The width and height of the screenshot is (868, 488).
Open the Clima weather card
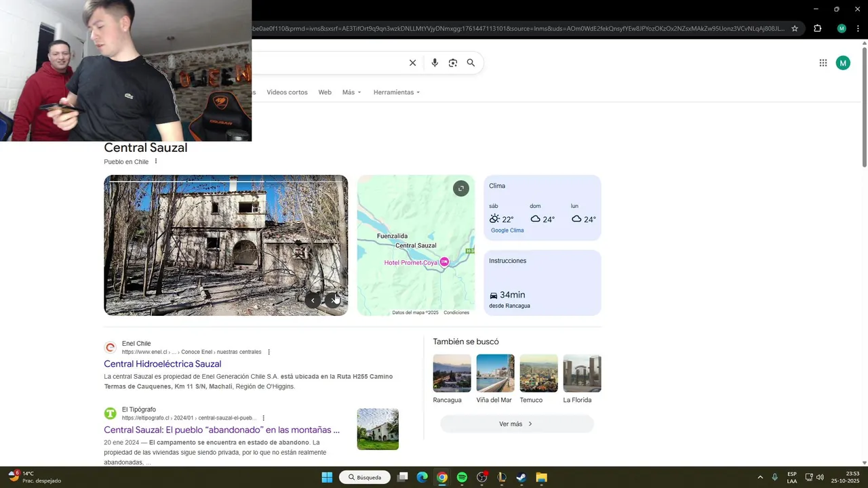point(542,207)
